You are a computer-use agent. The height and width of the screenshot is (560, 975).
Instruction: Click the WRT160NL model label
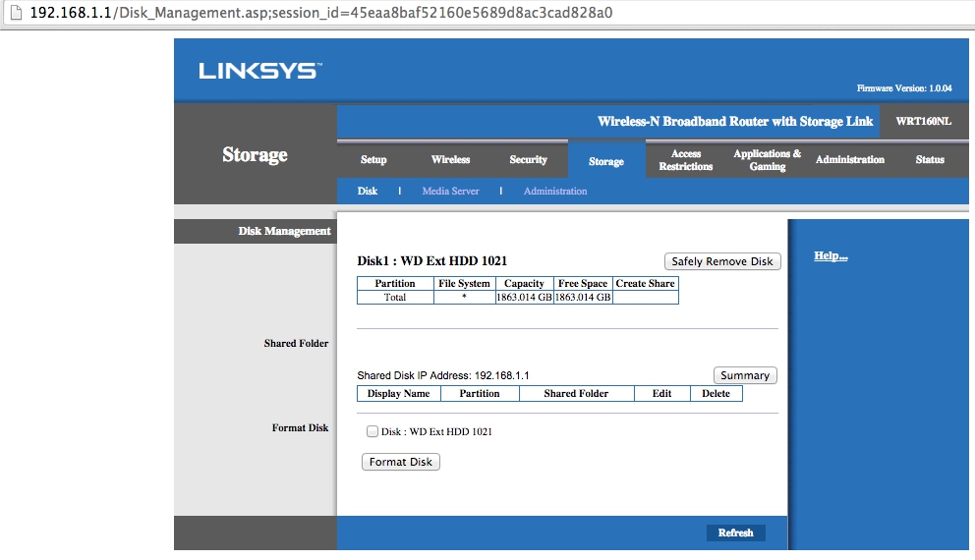[x=923, y=121]
